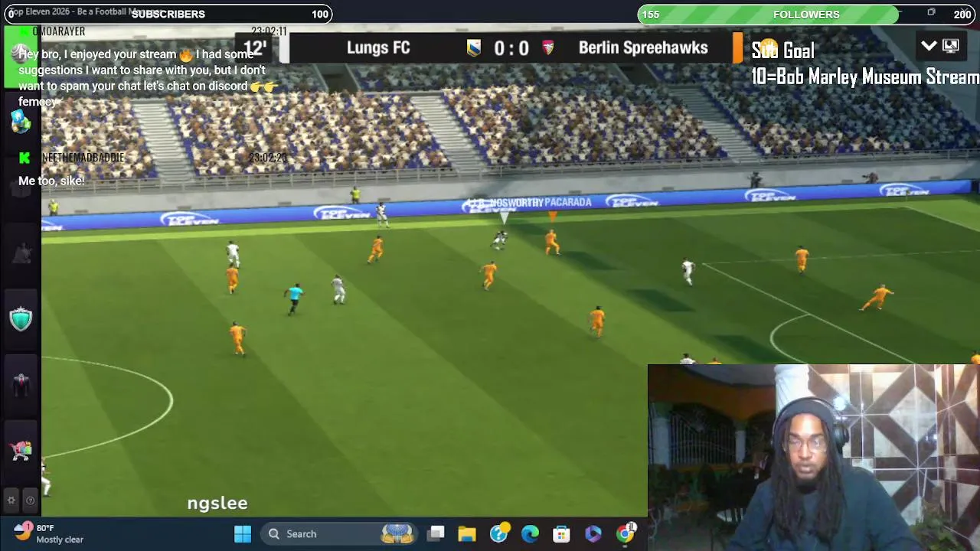Open the purple Clipchamp taskbar icon
The image size is (980, 551).
(593, 534)
